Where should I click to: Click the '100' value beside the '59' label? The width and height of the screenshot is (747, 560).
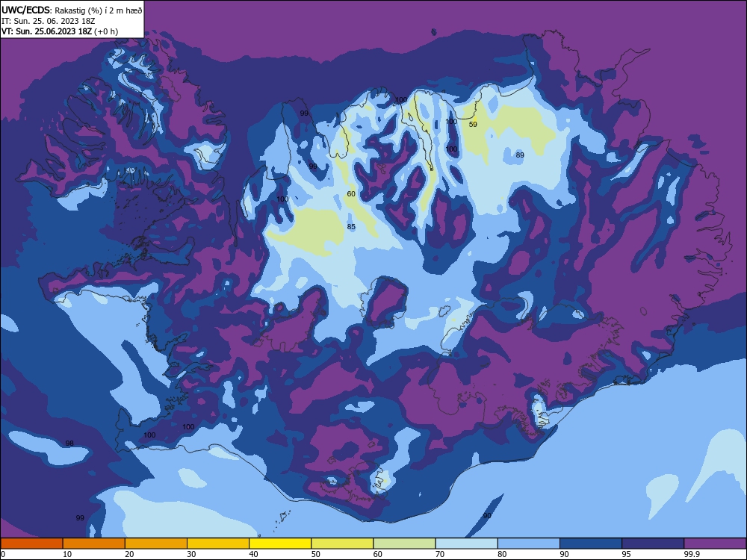pyautogui.click(x=451, y=122)
